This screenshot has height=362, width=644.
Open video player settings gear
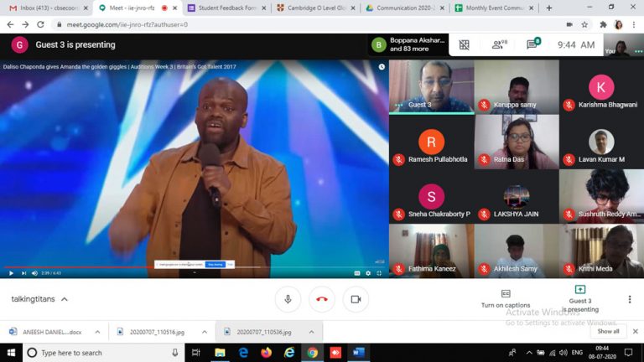[x=368, y=273]
